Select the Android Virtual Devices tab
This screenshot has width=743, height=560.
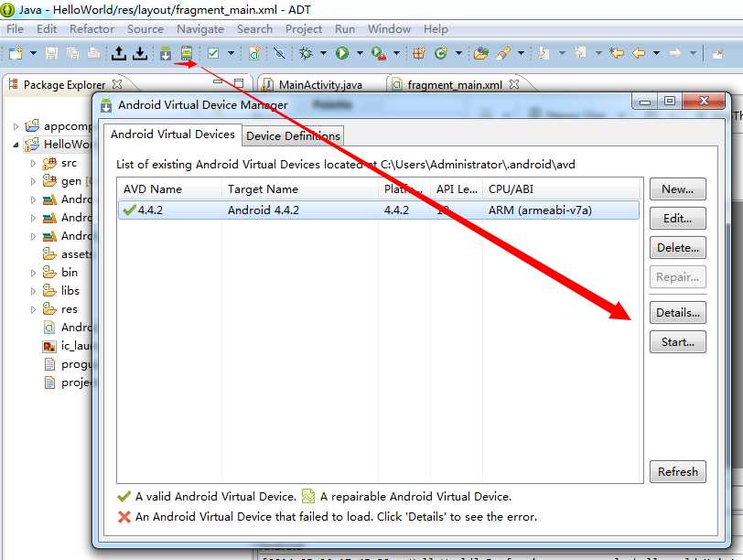tap(173, 135)
